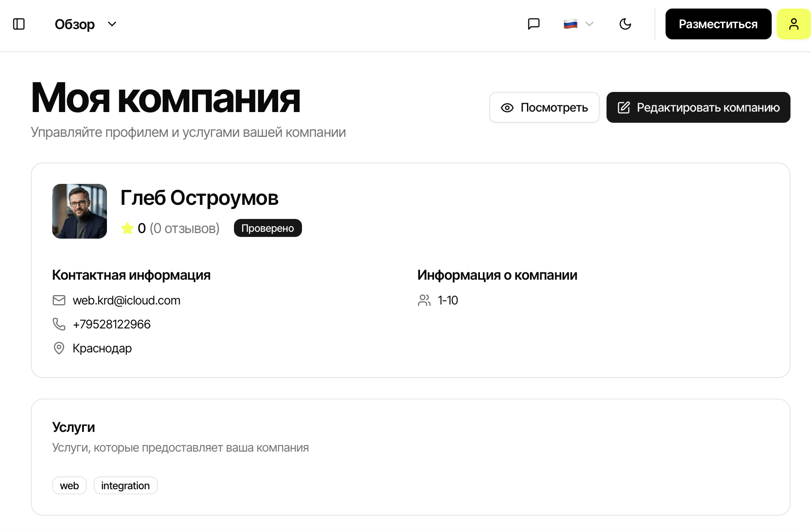Open the chat messages icon

coord(533,24)
